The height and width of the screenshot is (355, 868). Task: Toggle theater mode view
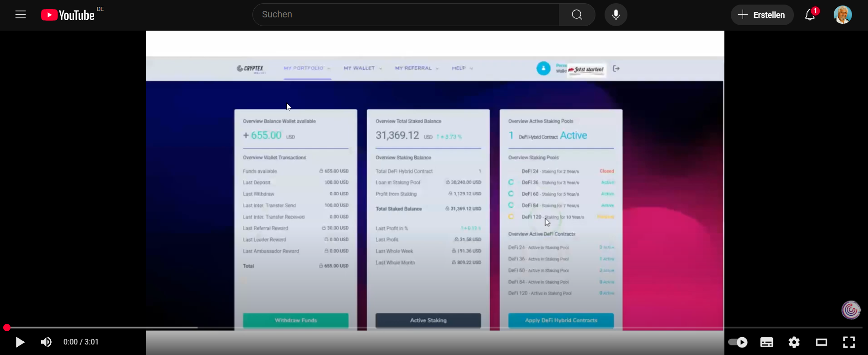[821, 342]
